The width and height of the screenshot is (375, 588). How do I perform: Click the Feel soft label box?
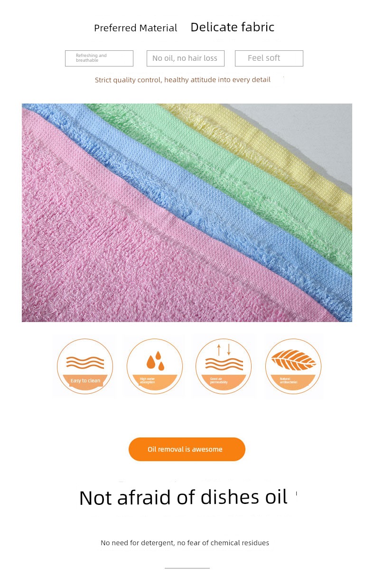tap(269, 58)
